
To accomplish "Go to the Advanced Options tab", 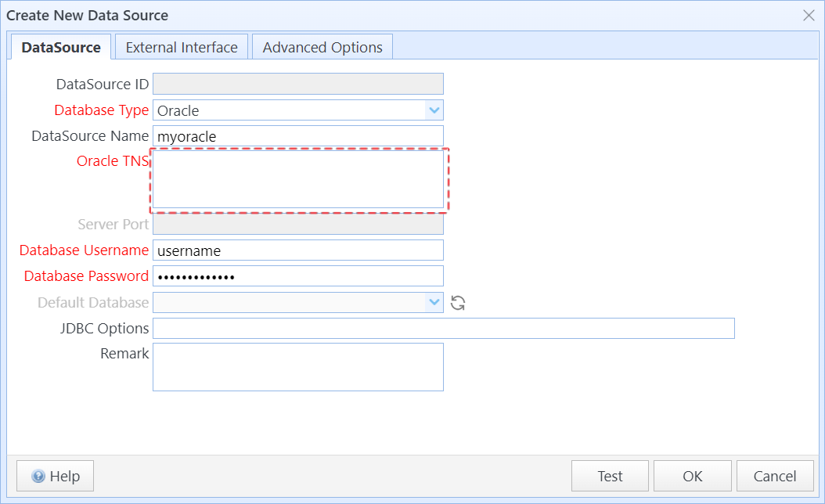I will [322, 47].
